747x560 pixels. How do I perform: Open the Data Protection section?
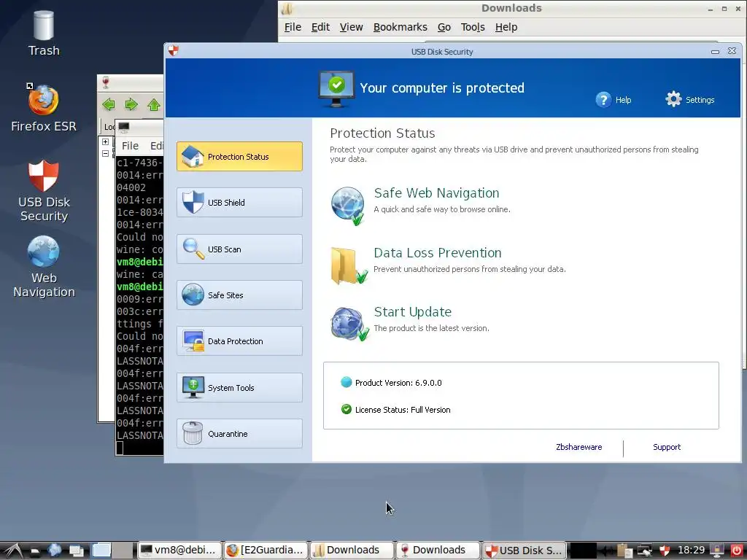[x=239, y=341]
